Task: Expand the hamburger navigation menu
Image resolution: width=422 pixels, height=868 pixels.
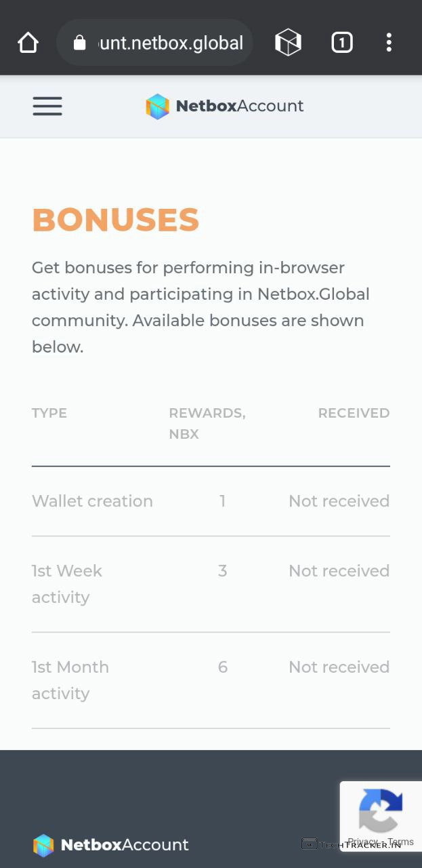Action: [47, 106]
